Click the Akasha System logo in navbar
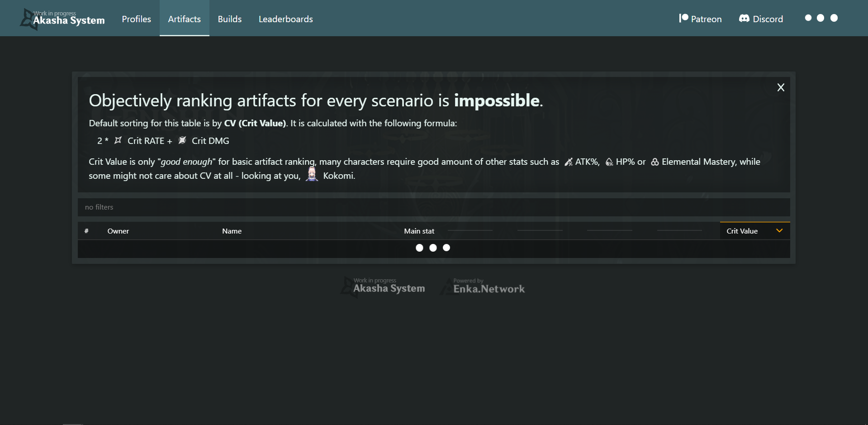The width and height of the screenshot is (868, 425). tap(63, 19)
